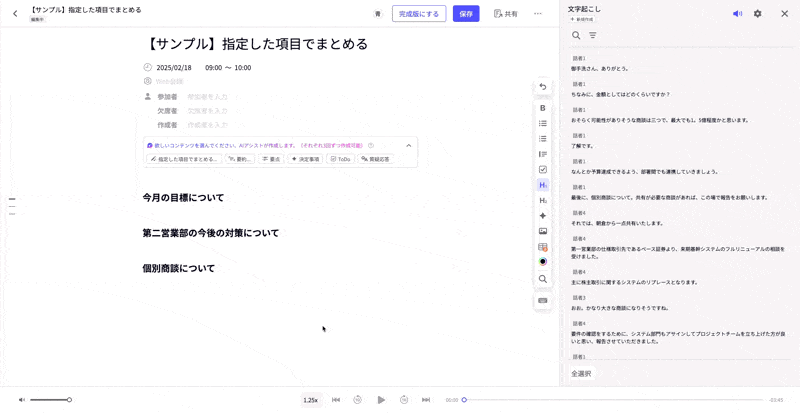Select the ToDo AI content chip
Screen dimensions: 800x413
coord(340,159)
